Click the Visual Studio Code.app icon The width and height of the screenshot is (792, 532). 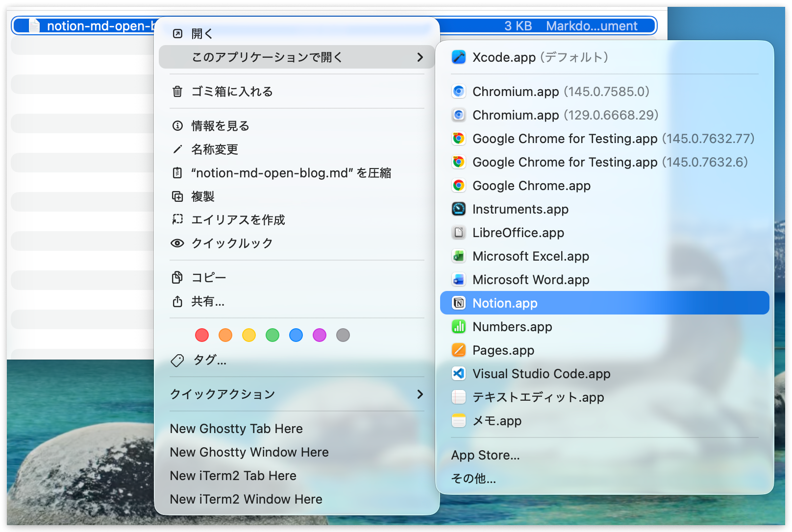459,374
